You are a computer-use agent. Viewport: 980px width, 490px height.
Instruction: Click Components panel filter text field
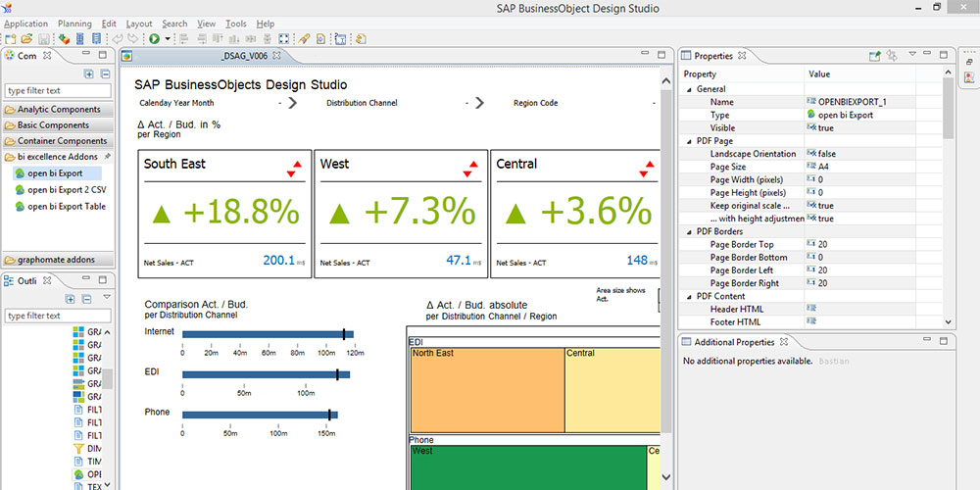point(58,90)
